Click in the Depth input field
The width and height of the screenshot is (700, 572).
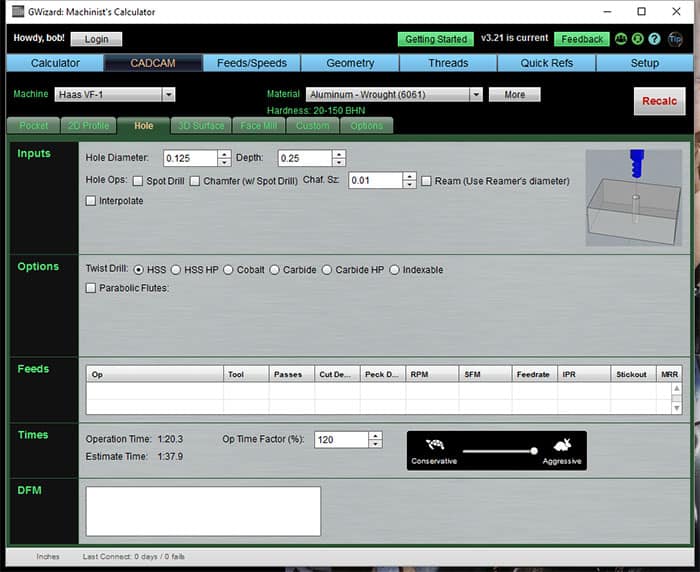(x=305, y=158)
